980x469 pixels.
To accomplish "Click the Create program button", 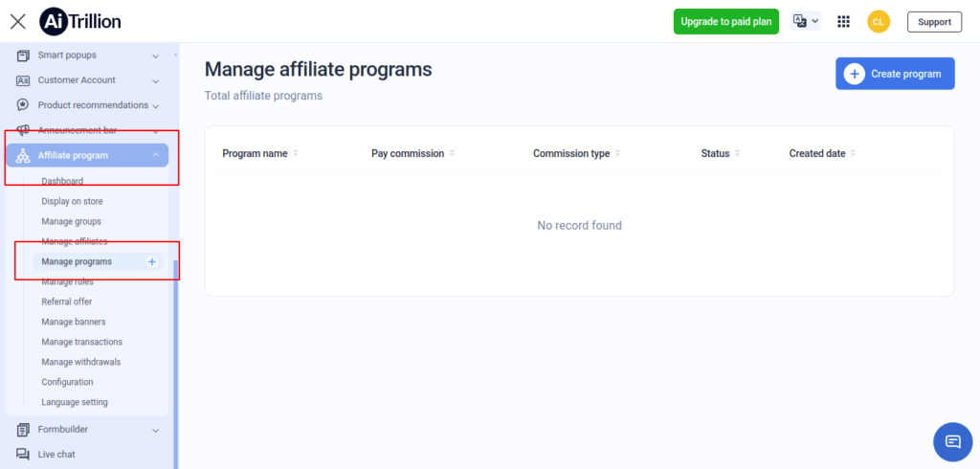I will point(895,74).
